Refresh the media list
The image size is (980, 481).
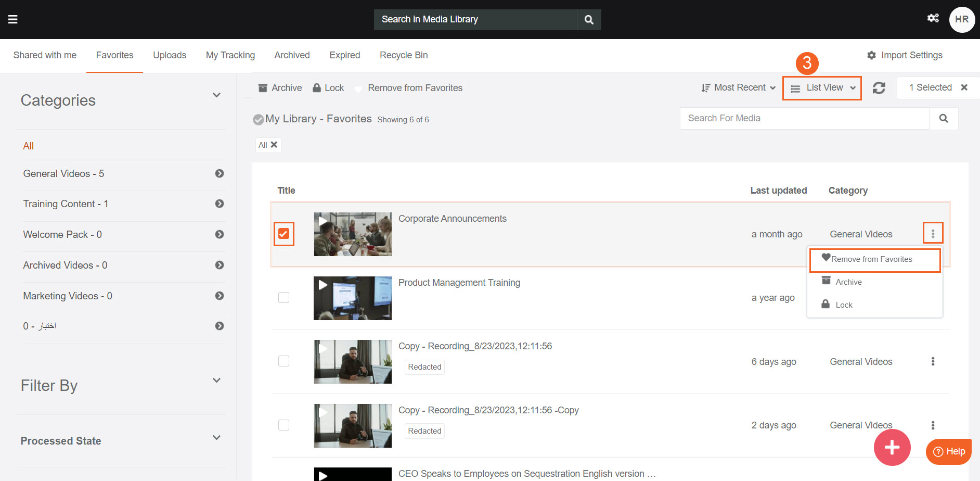click(879, 88)
